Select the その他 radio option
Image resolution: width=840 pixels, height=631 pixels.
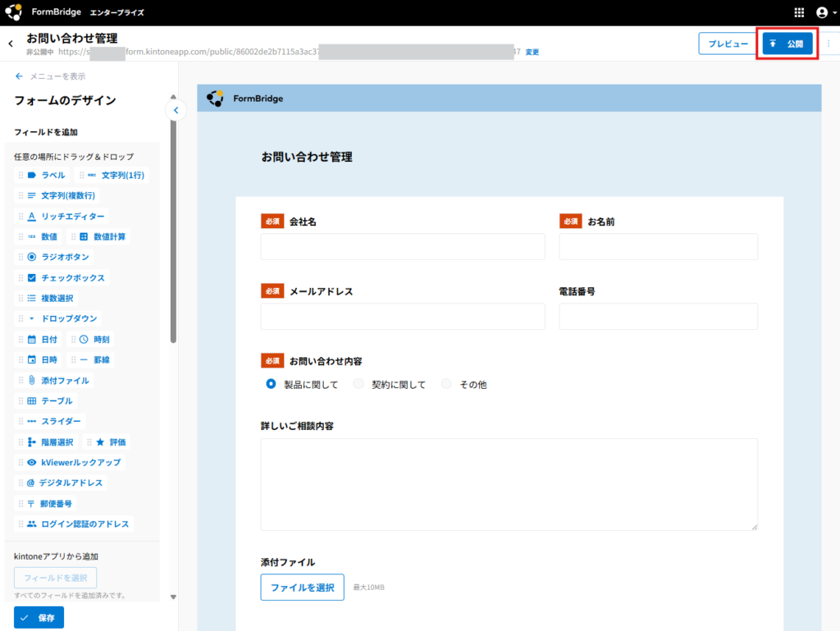(x=446, y=384)
